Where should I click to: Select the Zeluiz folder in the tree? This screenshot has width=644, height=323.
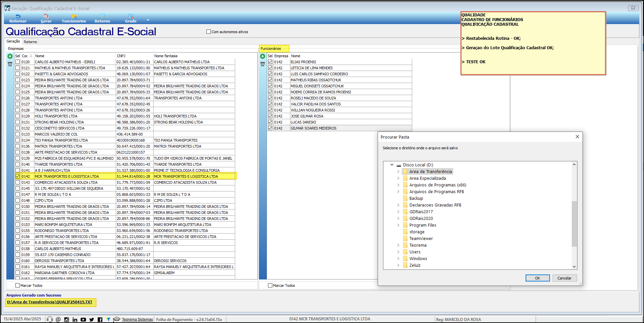click(415, 265)
